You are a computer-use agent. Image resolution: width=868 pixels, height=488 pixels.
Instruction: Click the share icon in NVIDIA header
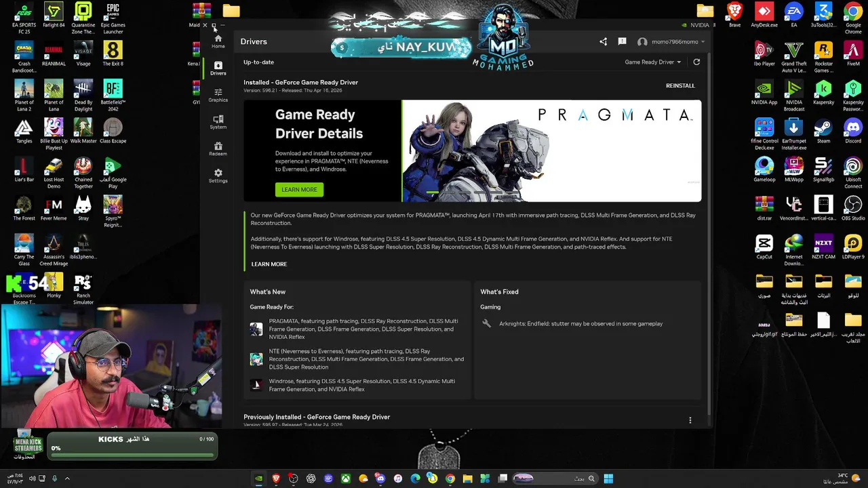(603, 41)
